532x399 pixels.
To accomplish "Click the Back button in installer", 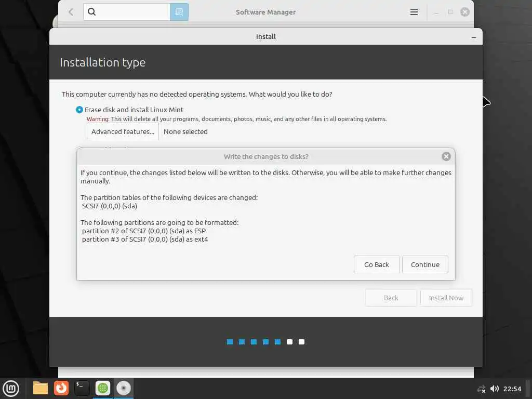I will point(391,298).
